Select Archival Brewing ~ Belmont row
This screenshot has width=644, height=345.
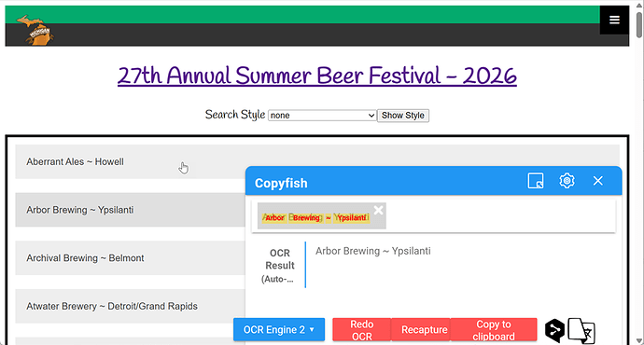click(130, 257)
